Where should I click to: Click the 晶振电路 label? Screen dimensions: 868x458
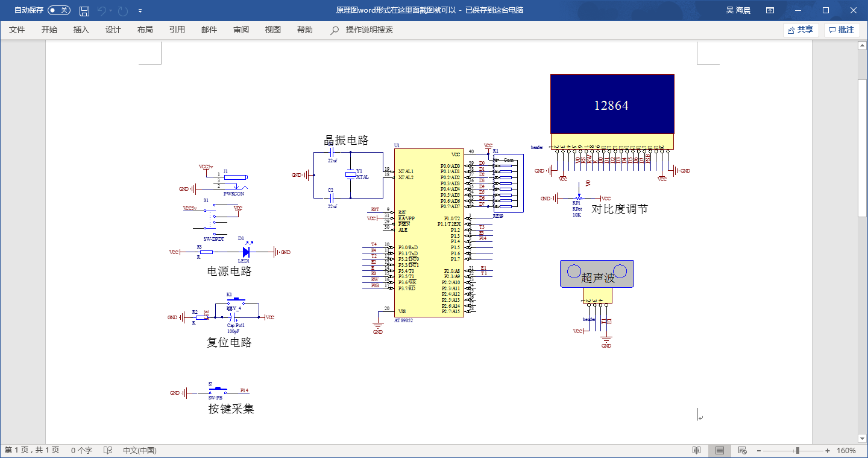[x=347, y=140]
